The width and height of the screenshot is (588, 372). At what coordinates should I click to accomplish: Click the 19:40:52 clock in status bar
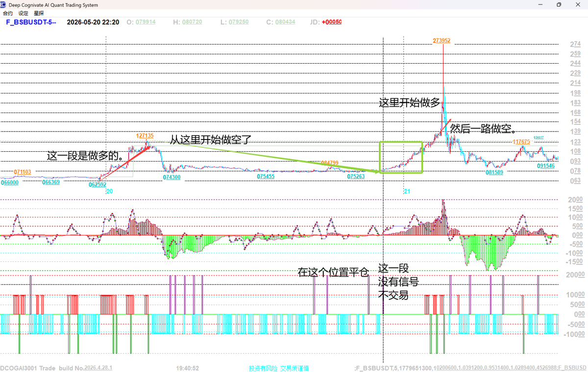point(187,368)
